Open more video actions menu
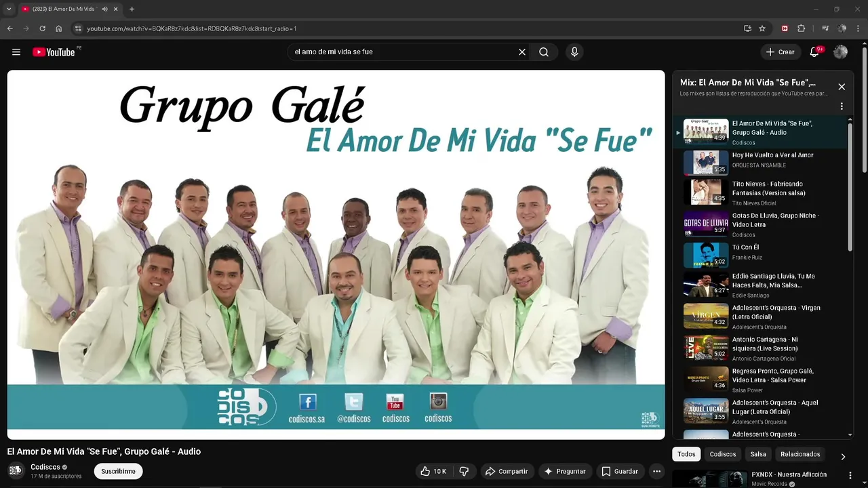 click(656, 471)
